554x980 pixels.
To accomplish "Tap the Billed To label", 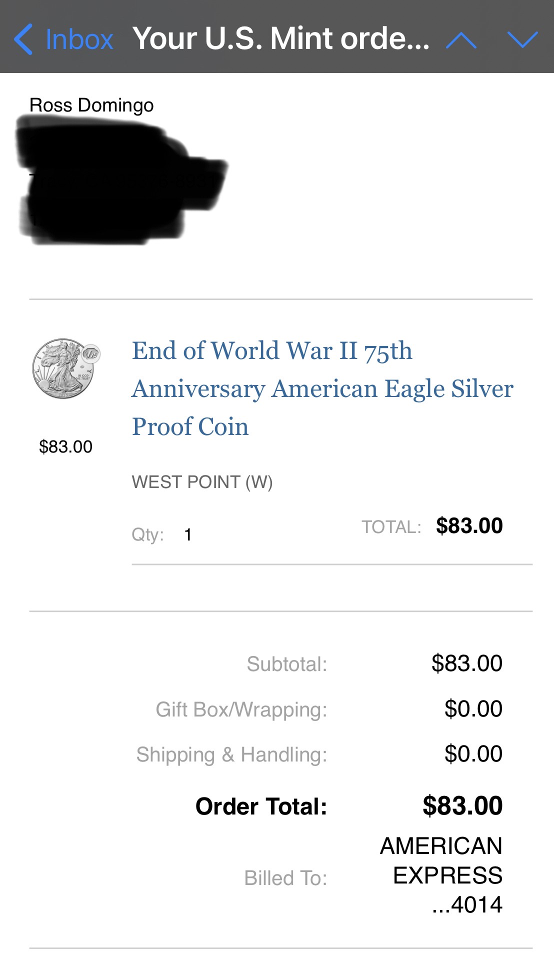I will coord(285,878).
